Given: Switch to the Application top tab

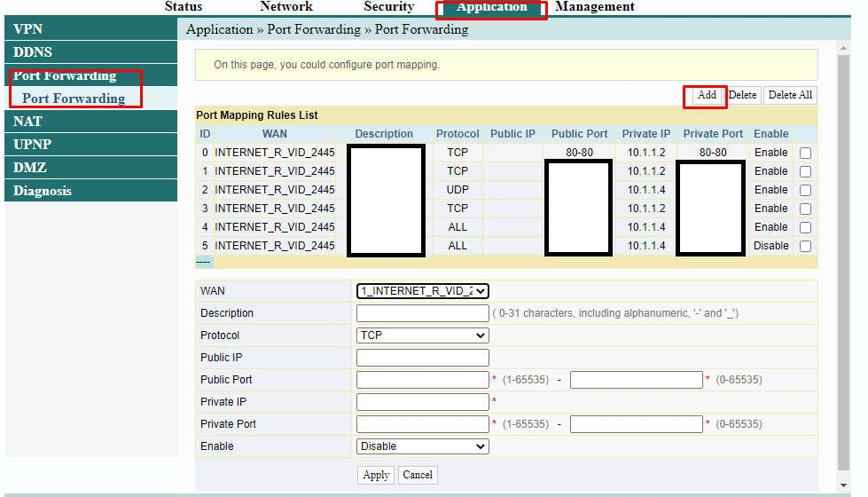Looking at the screenshot, I should (491, 8).
